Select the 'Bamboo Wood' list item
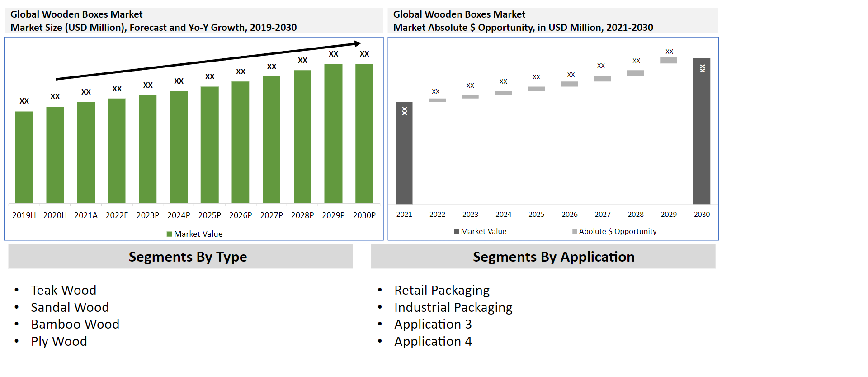This screenshot has height=377, width=868. pos(75,324)
